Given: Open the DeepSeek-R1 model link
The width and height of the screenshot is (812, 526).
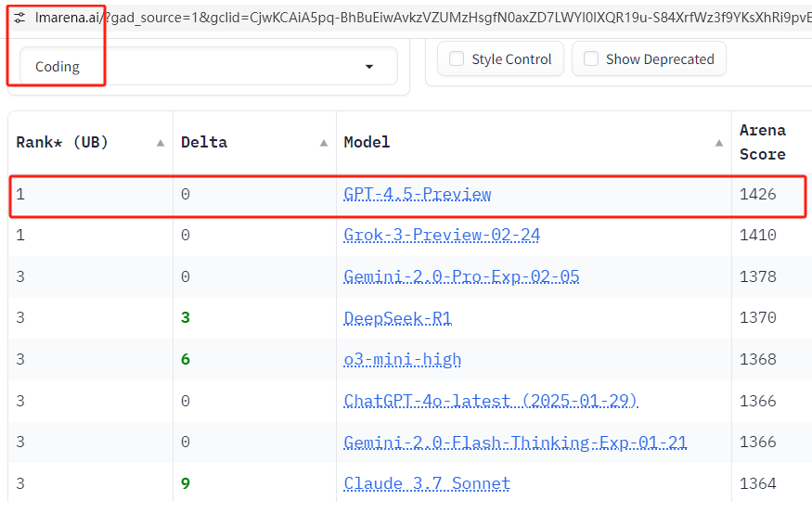Looking at the screenshot, I should pyautogui.click(x=398, y=318).
